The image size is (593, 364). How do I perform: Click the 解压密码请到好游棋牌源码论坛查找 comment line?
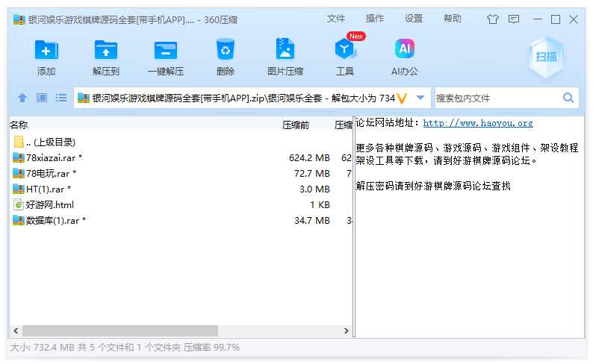[x=433, y=186]
